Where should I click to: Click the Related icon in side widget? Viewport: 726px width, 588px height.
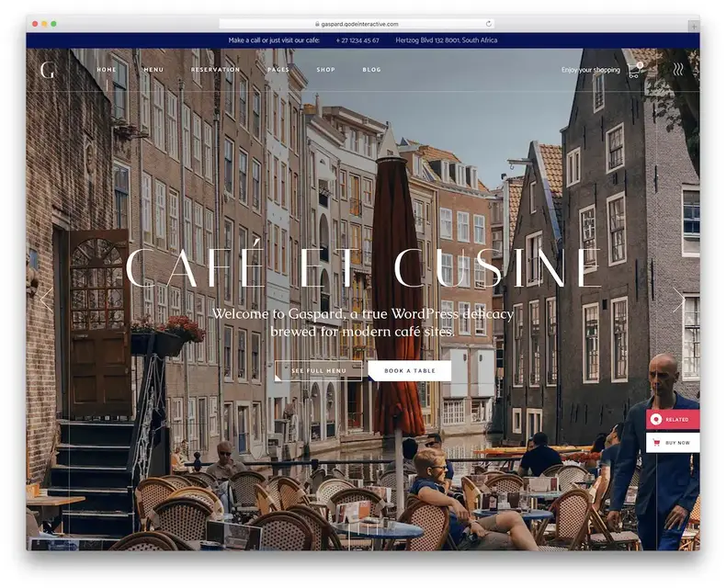[655, 420]
